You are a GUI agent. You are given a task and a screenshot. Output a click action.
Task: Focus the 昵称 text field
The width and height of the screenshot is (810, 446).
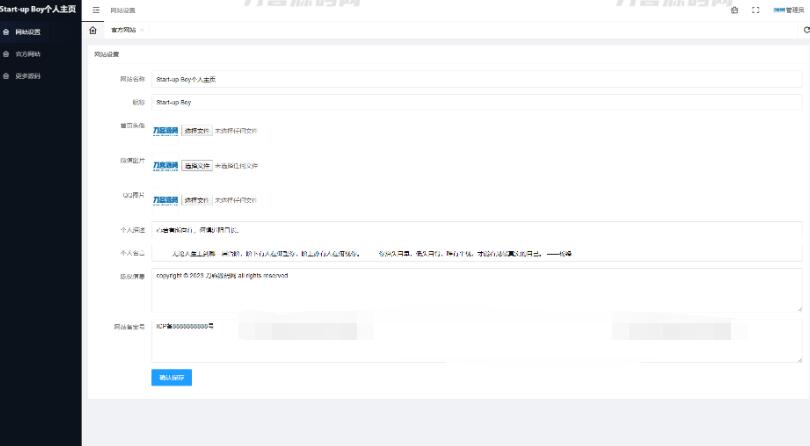[x=476, y=102]
